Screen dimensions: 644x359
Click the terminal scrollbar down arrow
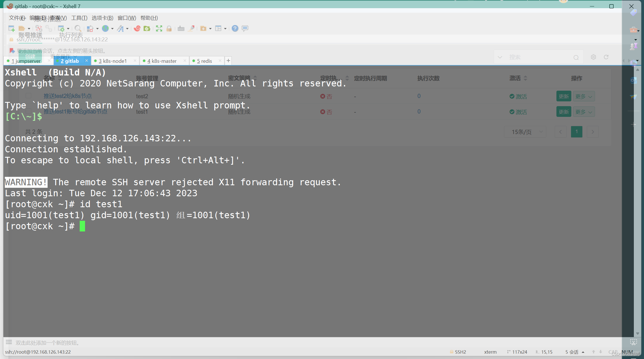[x=638, y=333]
